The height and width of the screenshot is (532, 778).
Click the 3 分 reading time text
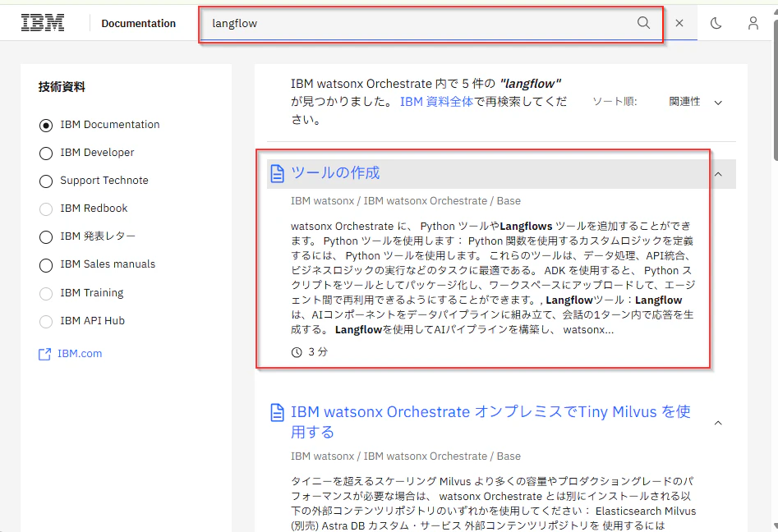(318, 352)
